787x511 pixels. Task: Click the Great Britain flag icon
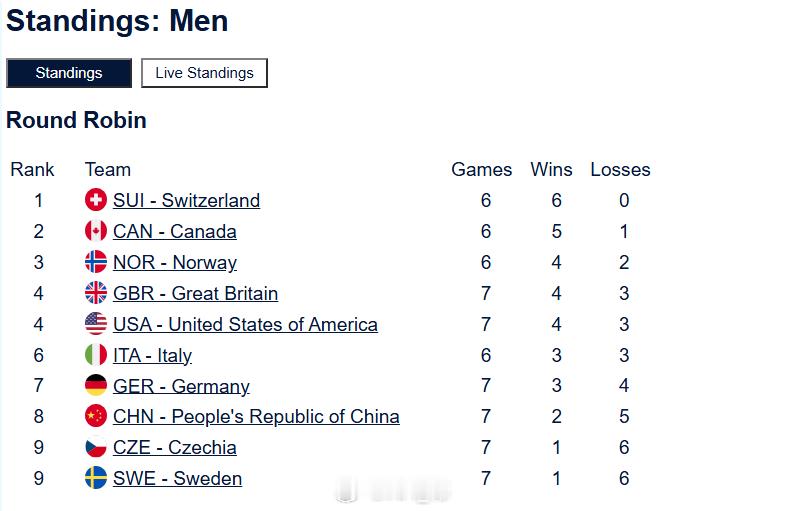pos(96,293)
